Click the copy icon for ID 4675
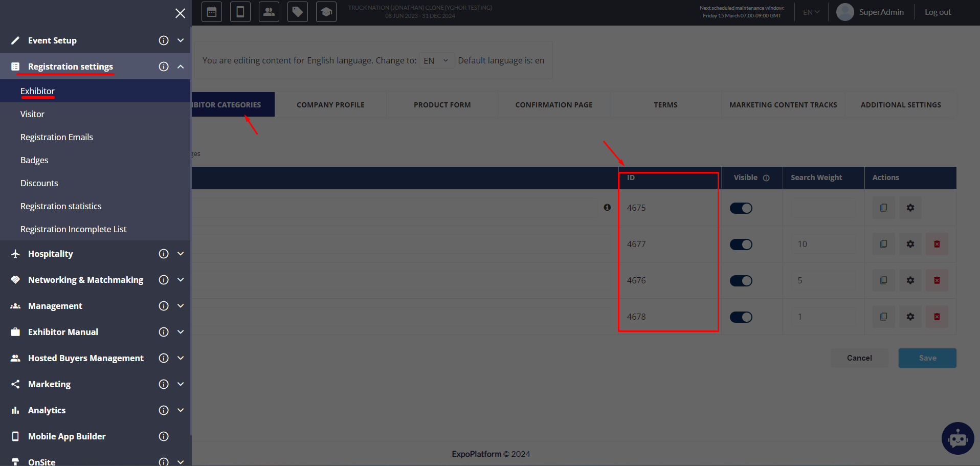This screenshot has height=466, width=980. [883, 208]
